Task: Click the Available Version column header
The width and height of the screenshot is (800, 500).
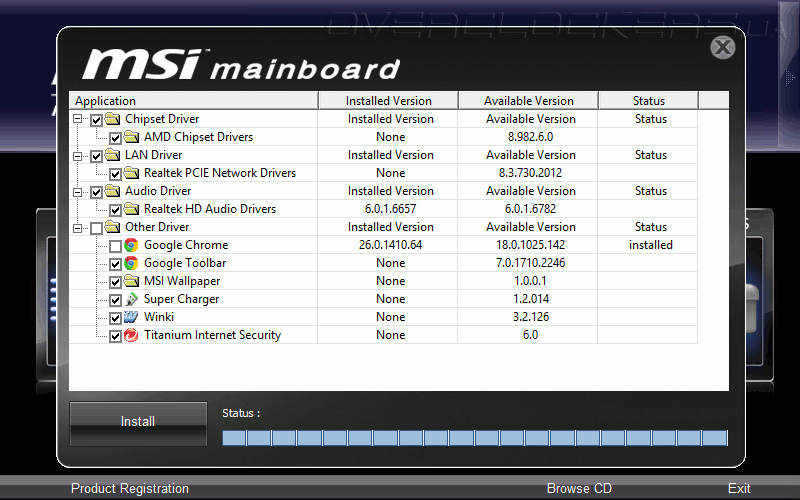Action: (x=529, y=101)
